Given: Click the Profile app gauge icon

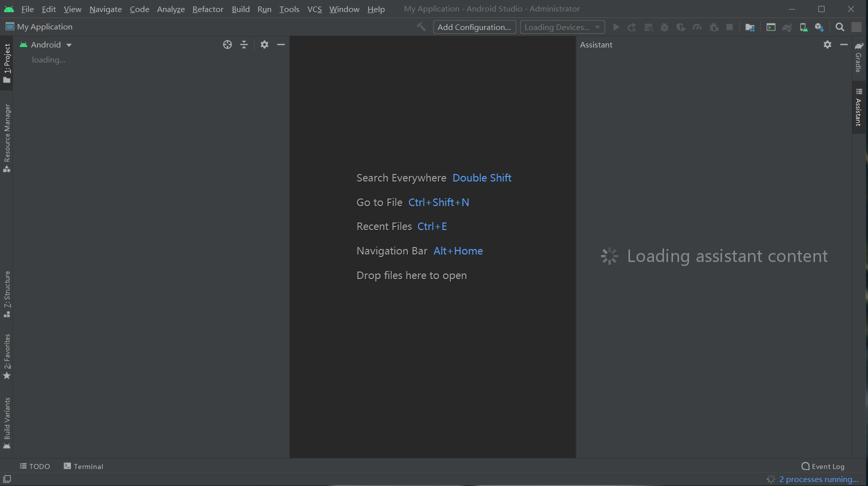Looking at the screenshot, I should 697,27.
